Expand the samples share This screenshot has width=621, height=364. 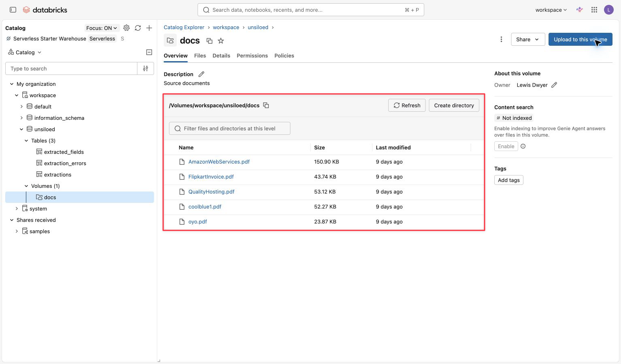pos(17,231)
